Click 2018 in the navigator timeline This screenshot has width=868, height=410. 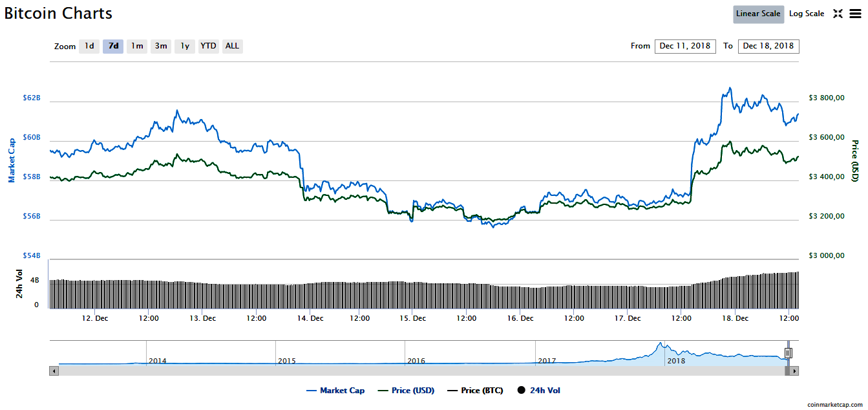coord(676,361)
